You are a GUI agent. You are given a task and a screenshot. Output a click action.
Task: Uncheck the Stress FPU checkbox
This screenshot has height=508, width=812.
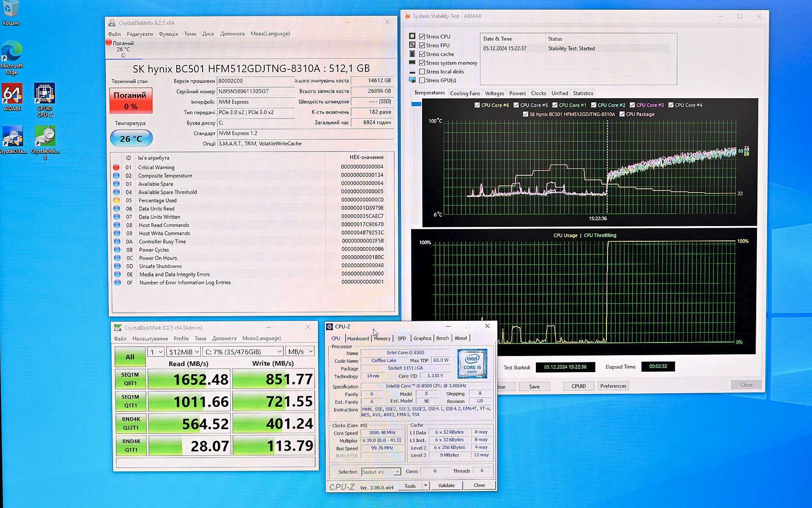[x=422, y=45]
